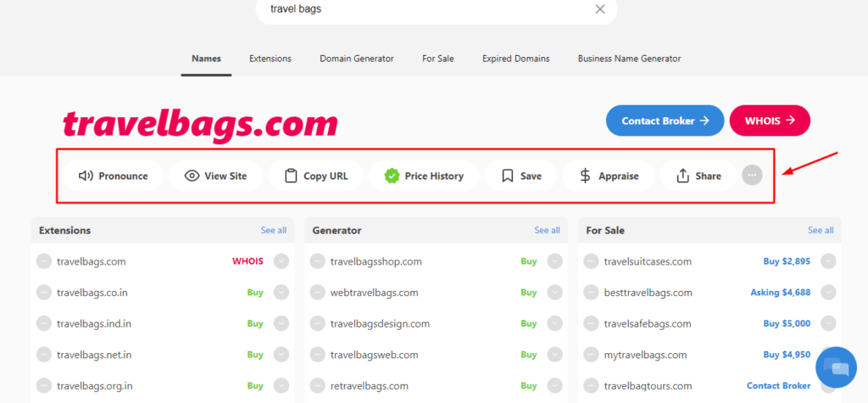This screenshot has height=403, width=868.
Task: Open WHOIS lookup with the red button
Action: pos(770,120)
